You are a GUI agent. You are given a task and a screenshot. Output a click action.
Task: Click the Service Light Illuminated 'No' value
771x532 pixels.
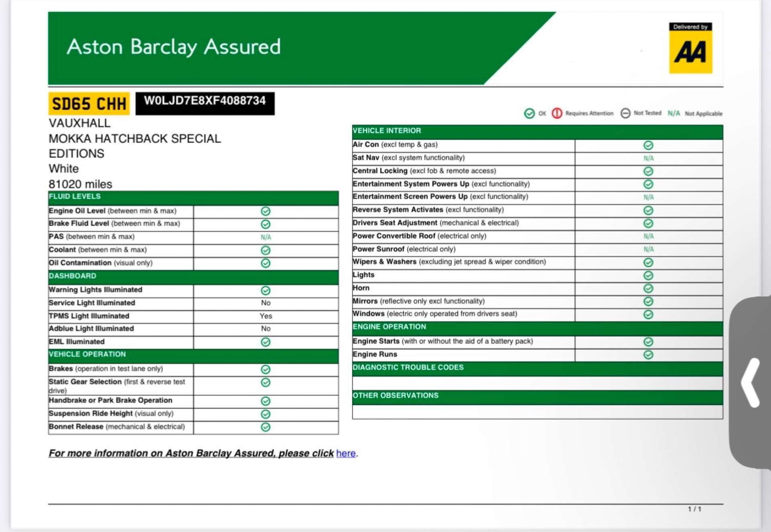pyautogui.click(x=266, y=303)
